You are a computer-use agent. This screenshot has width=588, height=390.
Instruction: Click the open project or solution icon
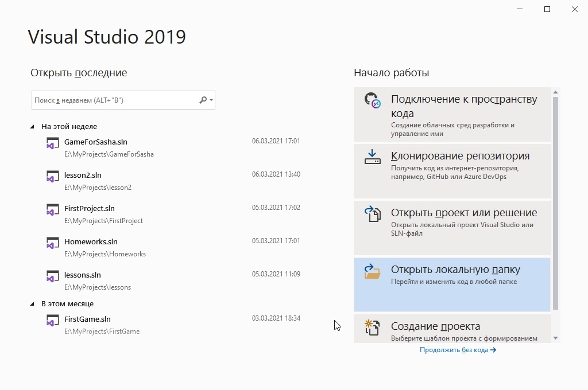(x=372, y=214)
